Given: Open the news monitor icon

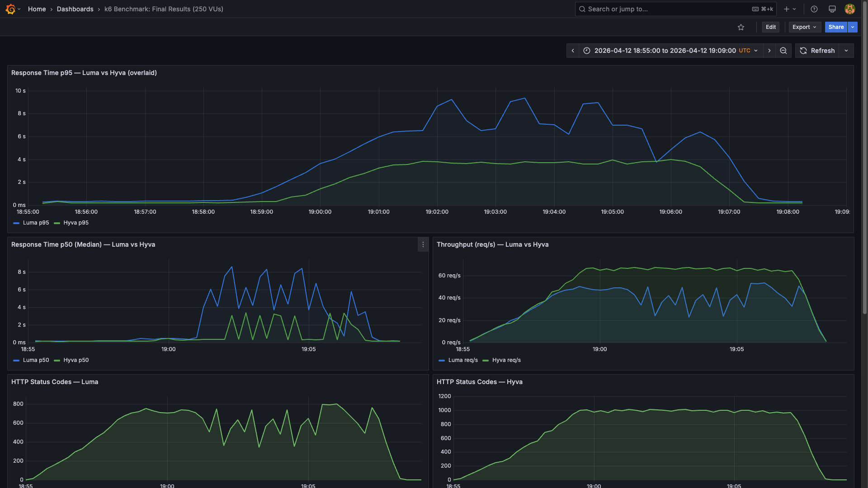Looking at the screenshot, I should click(x=832, y=9).
